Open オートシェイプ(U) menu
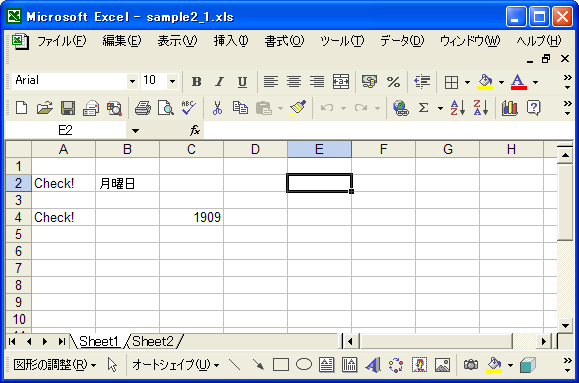The image size is (579, 383). 176,365
